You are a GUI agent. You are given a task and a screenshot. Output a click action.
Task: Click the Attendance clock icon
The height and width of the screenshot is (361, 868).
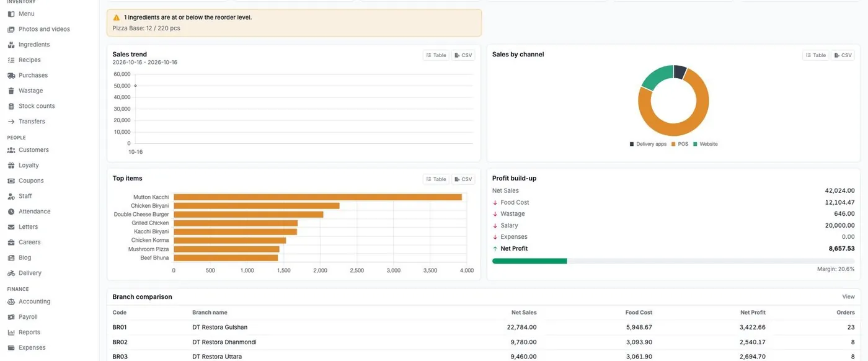11,212
